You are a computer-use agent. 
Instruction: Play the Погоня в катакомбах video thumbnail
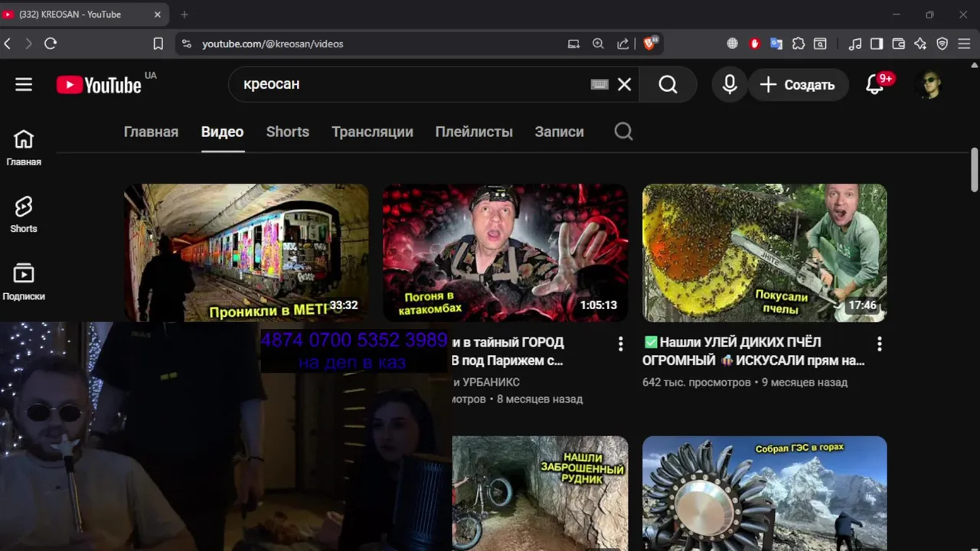coord(505,253)
